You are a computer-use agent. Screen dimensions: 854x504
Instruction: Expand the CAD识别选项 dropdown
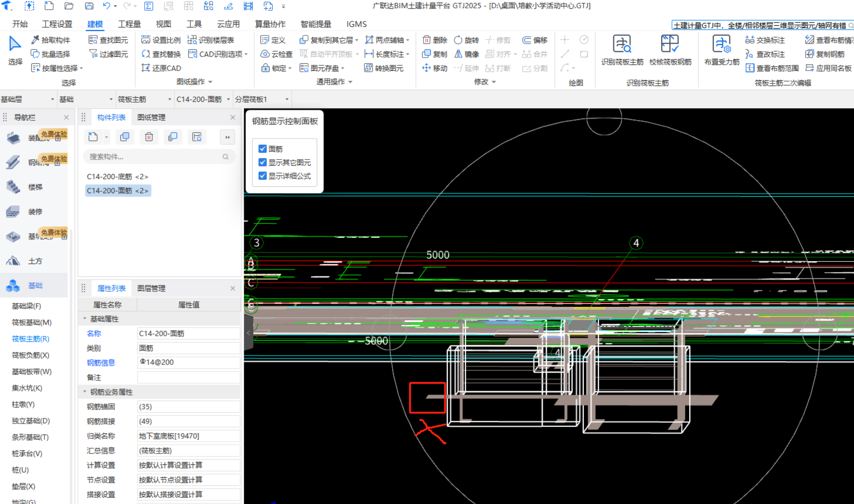[x=246, y=54]
